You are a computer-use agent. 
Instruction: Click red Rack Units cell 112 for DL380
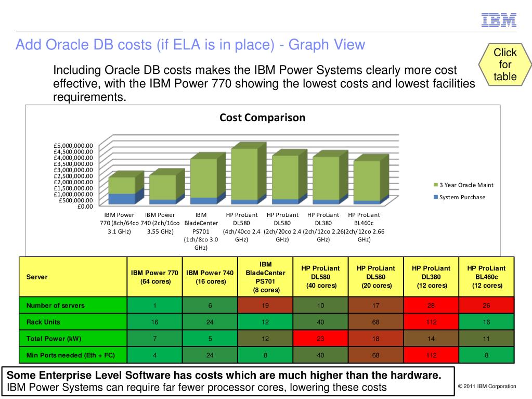431,322
